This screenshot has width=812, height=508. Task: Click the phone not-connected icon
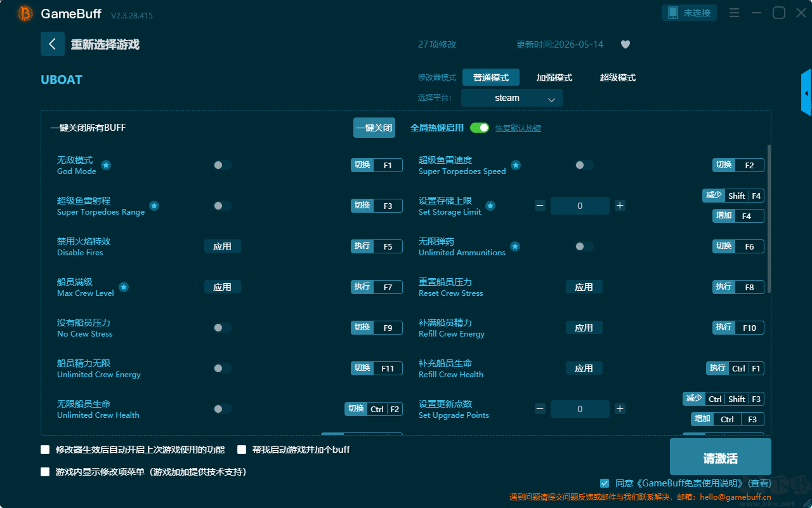[x=672, y=13]
